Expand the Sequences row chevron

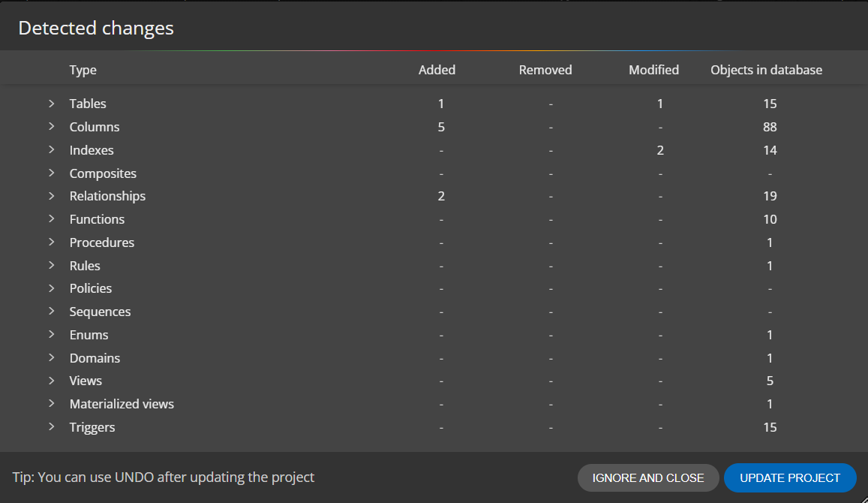(52, 312)
